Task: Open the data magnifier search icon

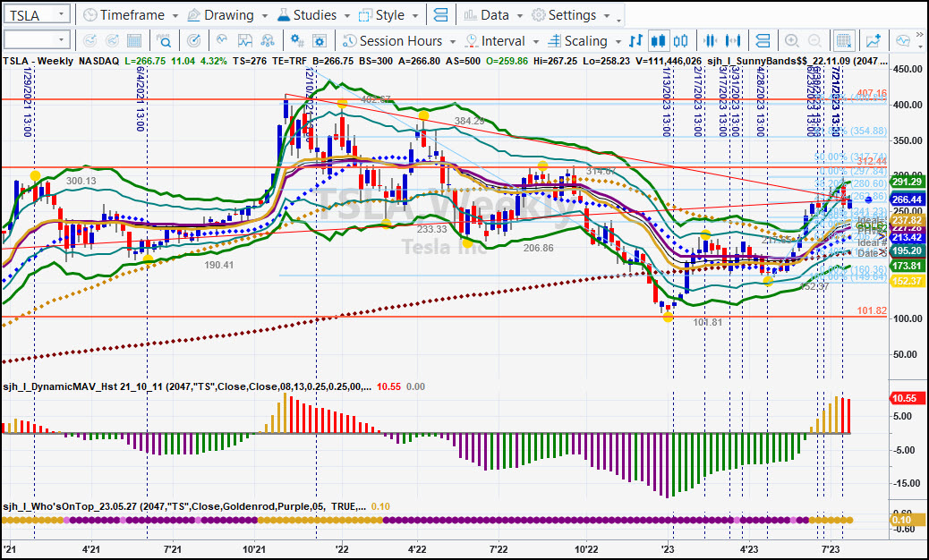Action: (x=164, y=41)
